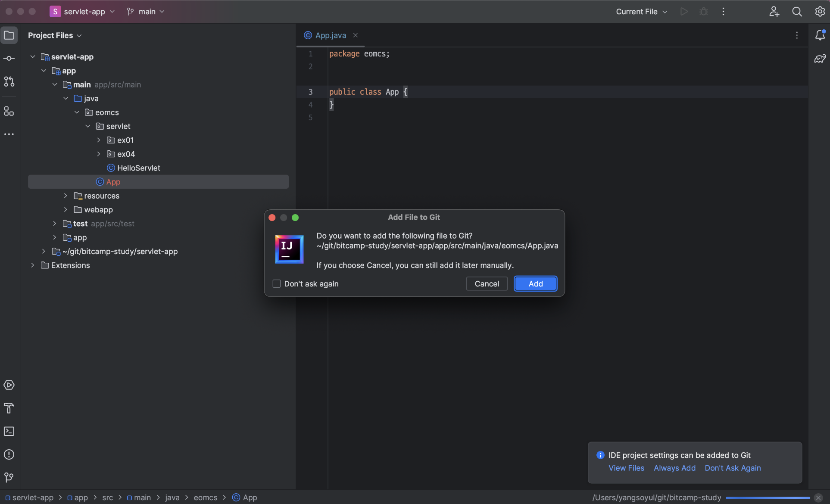Screen dimensions: 830x504
Task: Open the IDE Settings gear icon
Action: click(820, 12)
